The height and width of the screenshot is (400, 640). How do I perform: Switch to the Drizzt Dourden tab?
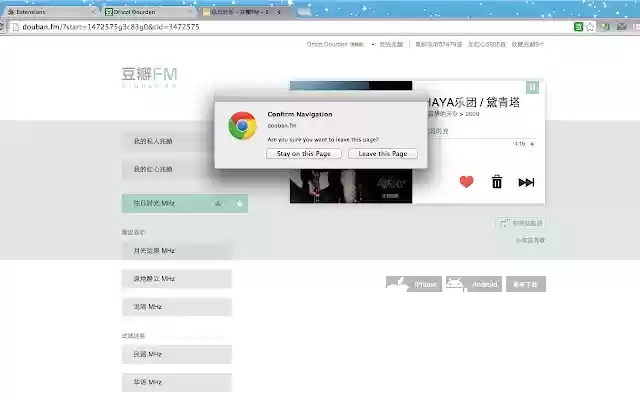[x=147, y=12]
